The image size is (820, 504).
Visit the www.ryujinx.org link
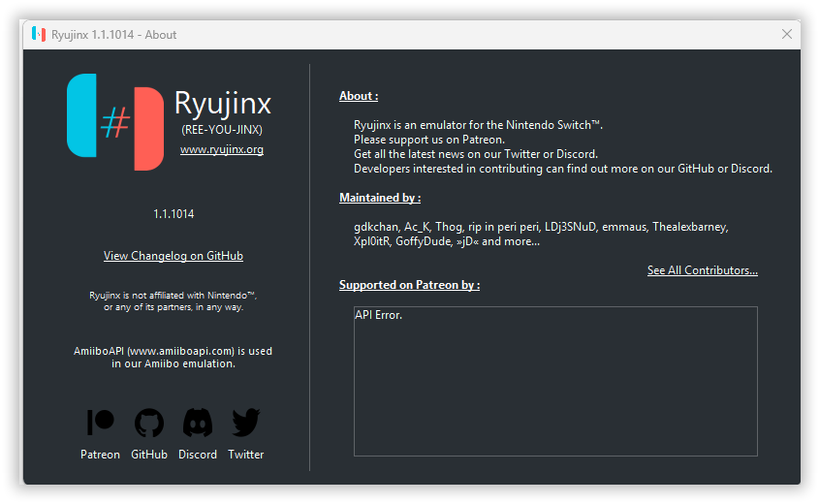[222, 149]
